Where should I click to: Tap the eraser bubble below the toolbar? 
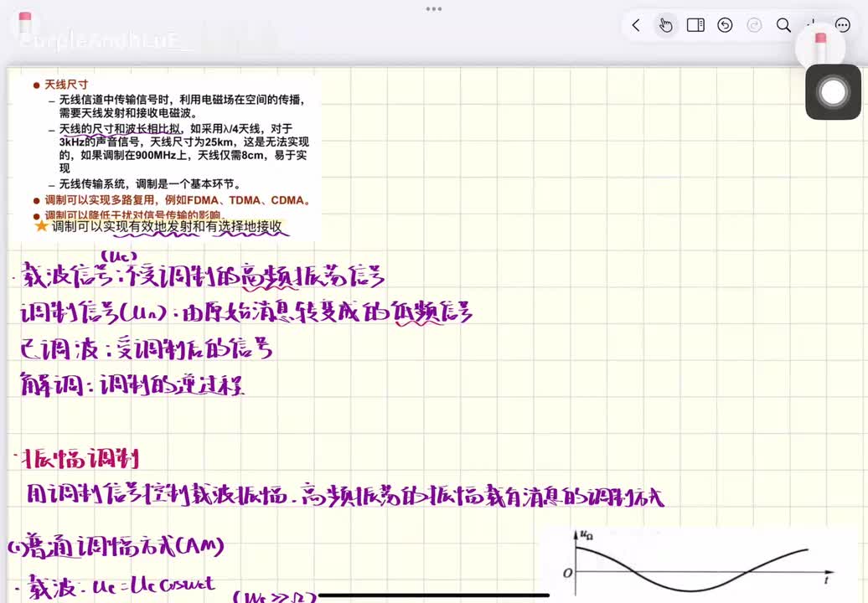tap(820, 47)
